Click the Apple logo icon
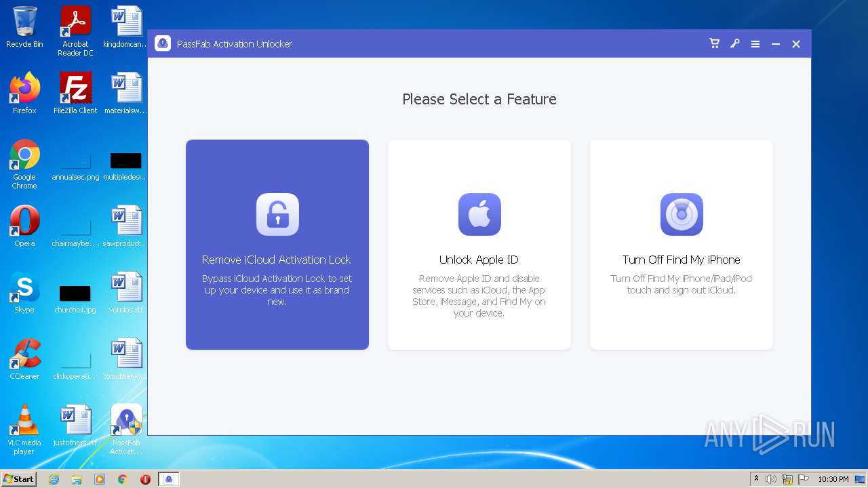The image size is (868, 488). (479, 214)
